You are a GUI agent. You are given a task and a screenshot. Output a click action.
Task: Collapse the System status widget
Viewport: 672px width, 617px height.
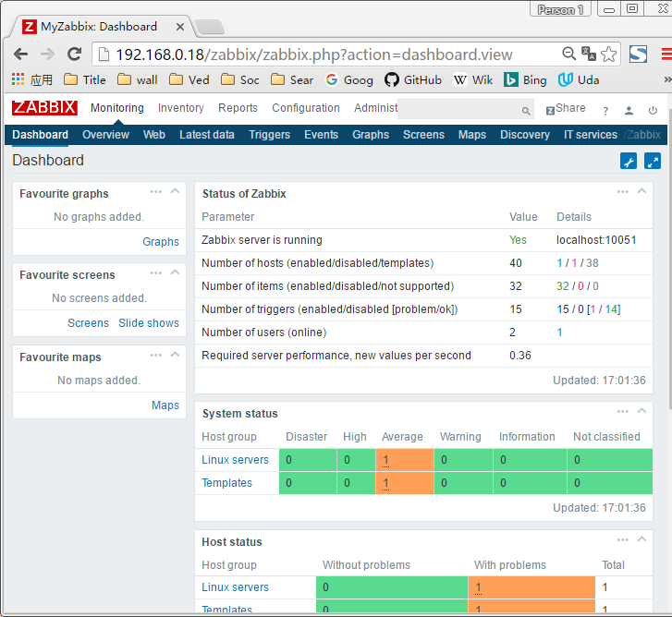[641, 411]
